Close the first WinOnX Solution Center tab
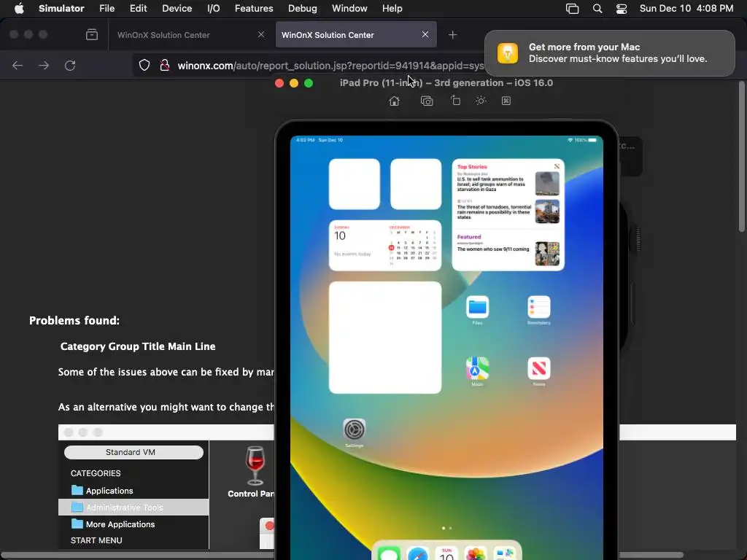Image resolution: width=747 pixels, height=560 pixels. tap(261, 34)
